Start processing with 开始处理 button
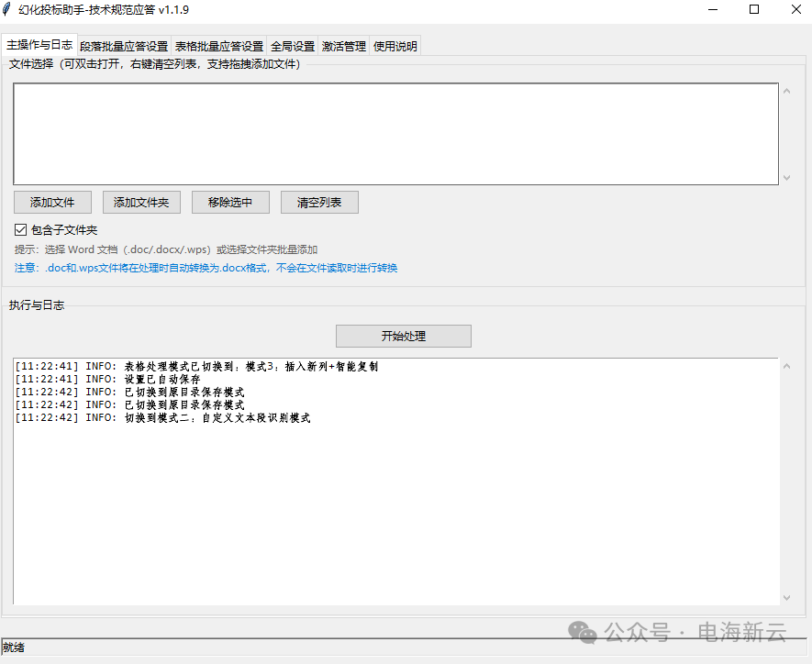812x664 pixels. coord(403,337)
